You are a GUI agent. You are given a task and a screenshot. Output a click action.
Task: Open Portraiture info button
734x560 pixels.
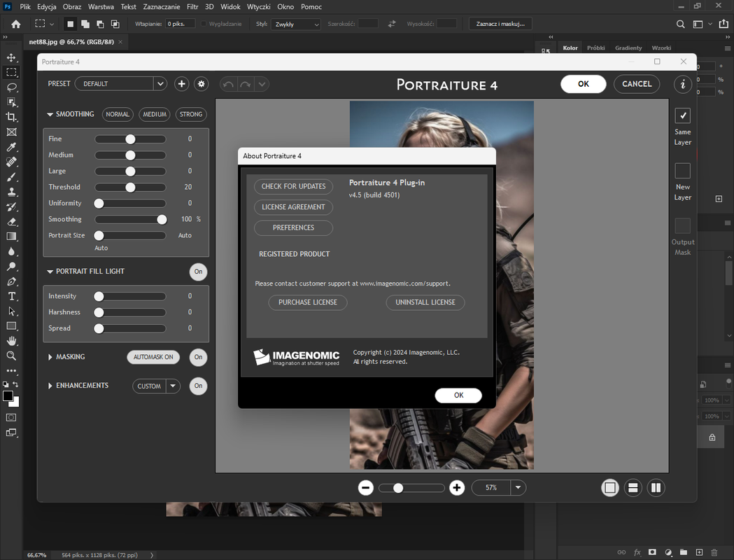[x=683, y=84]
